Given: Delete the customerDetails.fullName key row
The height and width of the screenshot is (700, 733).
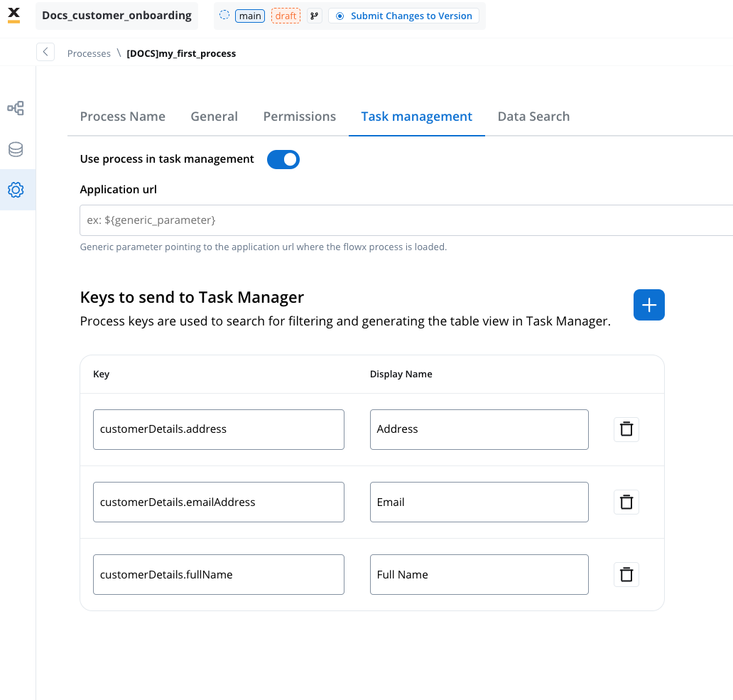Looking at the screenshot, I should [626, 575].
